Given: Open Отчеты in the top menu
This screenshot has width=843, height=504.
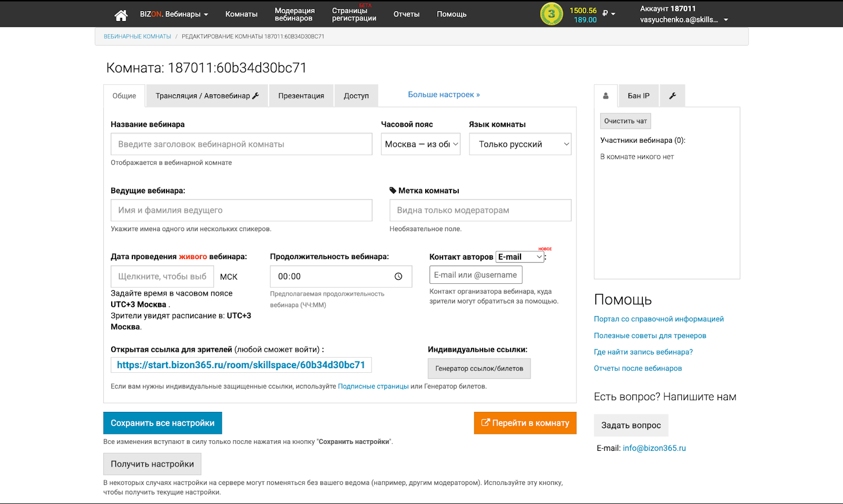Looking at the screenshot, I should pyautogui.click(x=406, y=14).
